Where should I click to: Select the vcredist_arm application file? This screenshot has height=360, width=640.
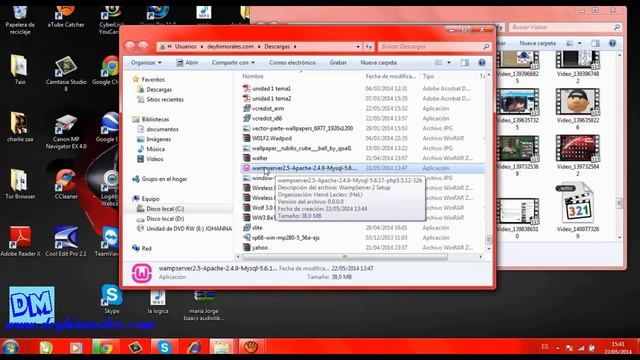[268, 108]
